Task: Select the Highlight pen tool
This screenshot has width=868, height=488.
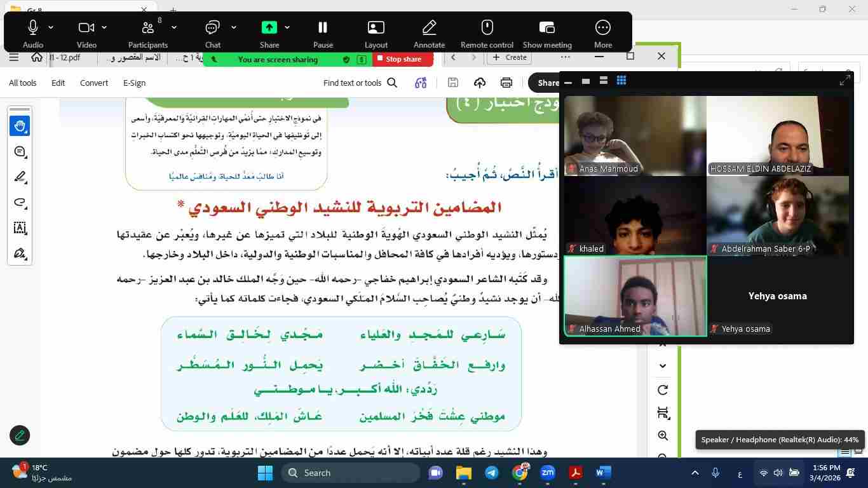Action: click(20, 177)
